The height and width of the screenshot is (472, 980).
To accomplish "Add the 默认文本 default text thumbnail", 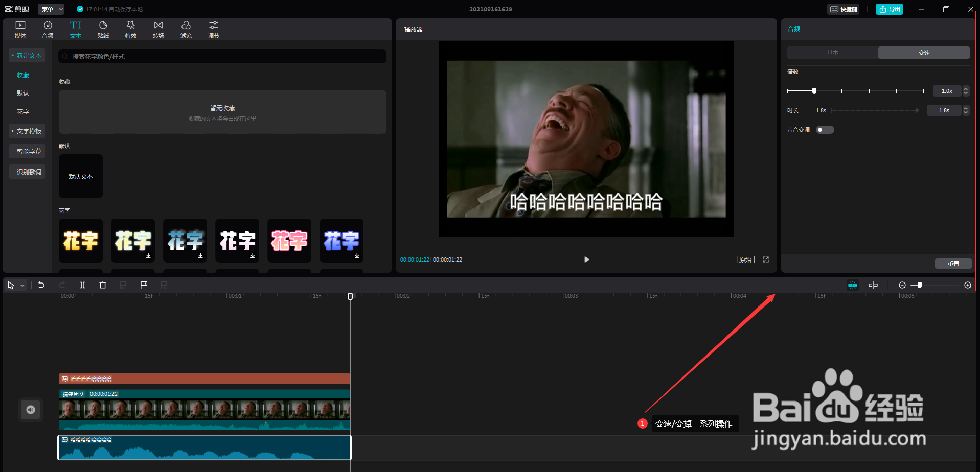I will [81, 176].
